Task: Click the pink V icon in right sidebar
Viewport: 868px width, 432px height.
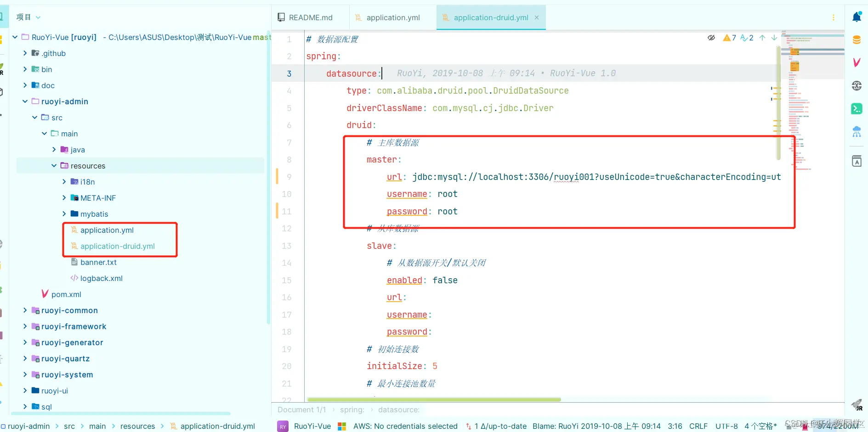Action: coord(857,62)
